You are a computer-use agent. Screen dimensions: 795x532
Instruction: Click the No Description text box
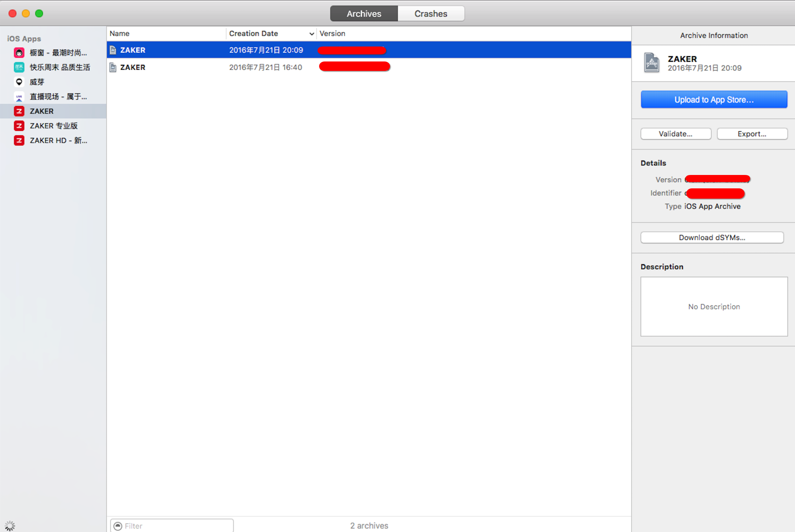tap(714, 307)
